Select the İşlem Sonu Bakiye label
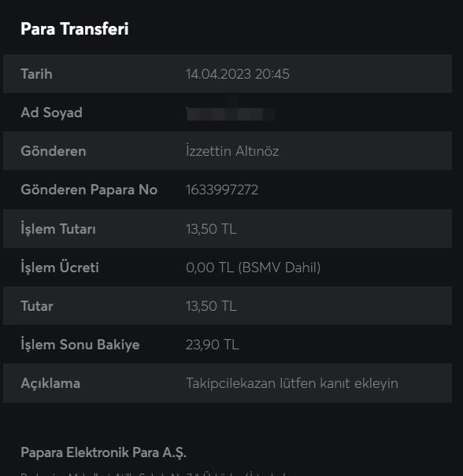Image resolution: width=463 pixels, height=476 pixels. (x=80, y=345)
